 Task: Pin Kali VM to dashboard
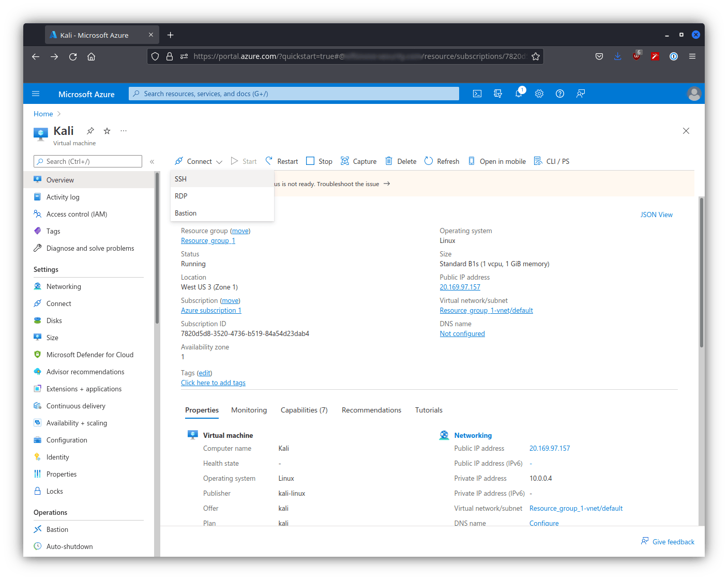tap(90, 131)
